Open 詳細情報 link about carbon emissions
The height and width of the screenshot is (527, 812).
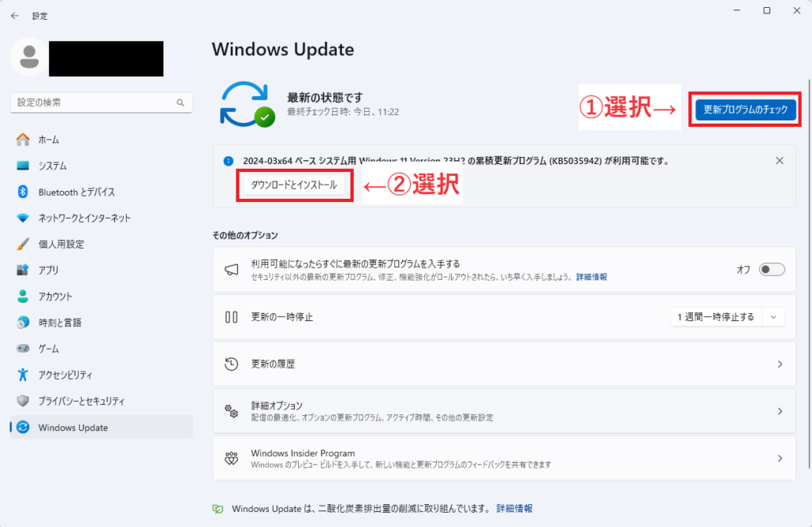point(514,508)
